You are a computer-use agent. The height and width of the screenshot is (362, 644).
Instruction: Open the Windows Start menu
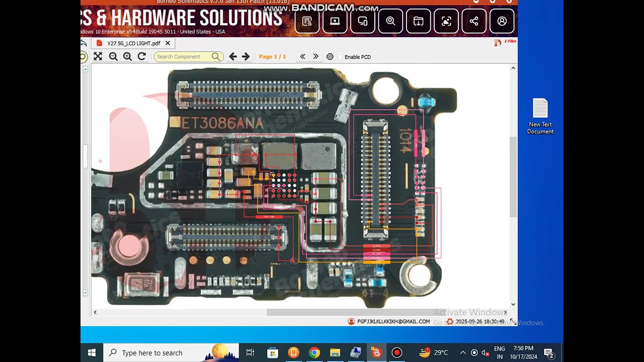click(x=92, y=352)
